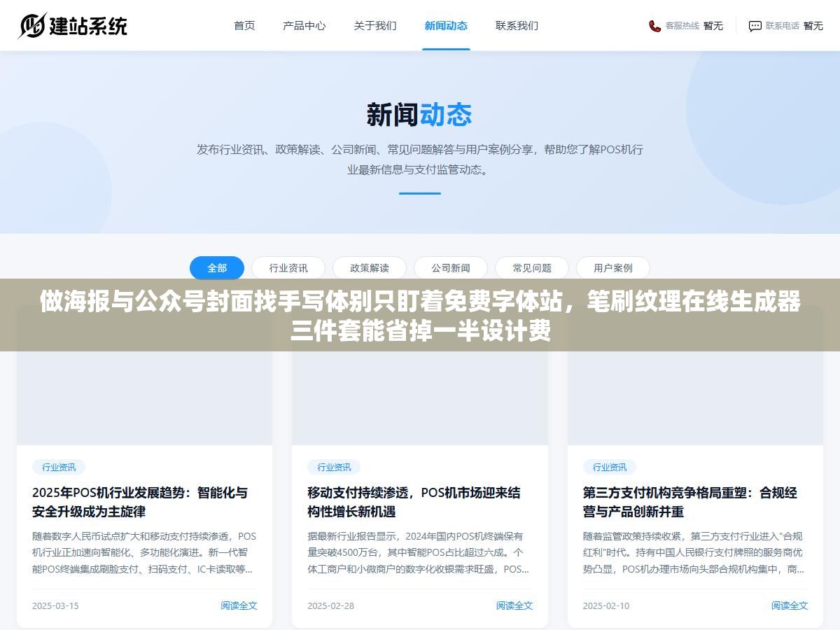Click the date 2025-03-15

point(55,605)
